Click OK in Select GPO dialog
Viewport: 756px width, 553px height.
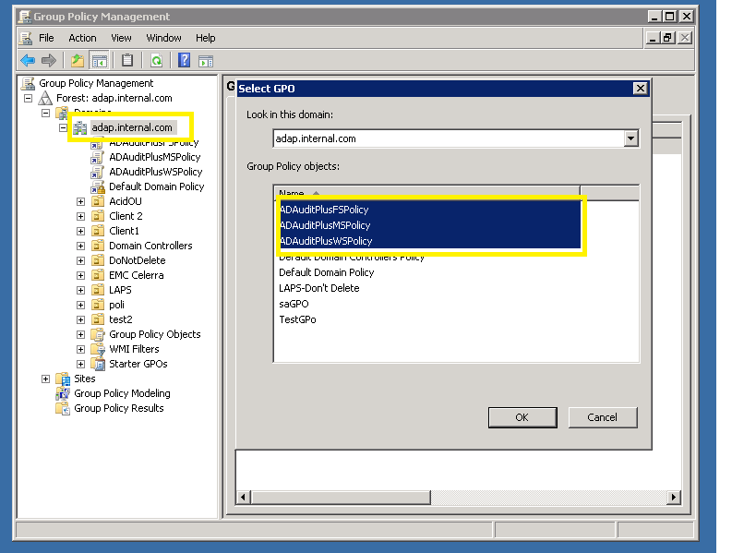[x=522, y=417]
